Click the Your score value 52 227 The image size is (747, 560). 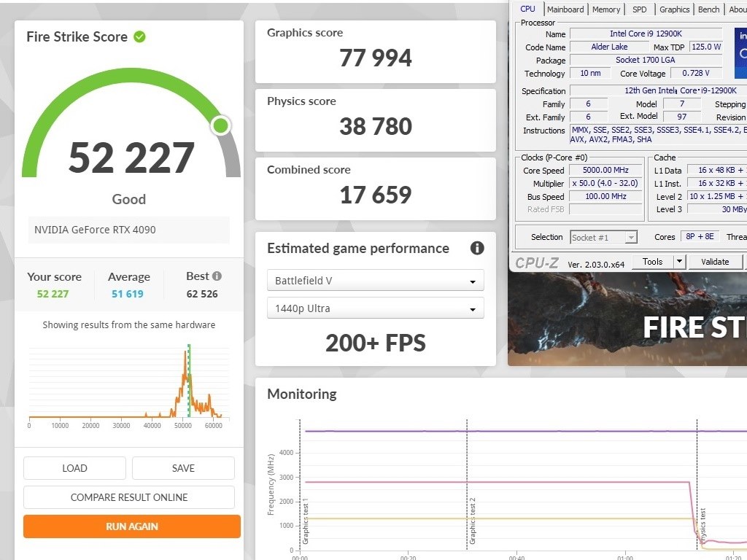(53, 294)
